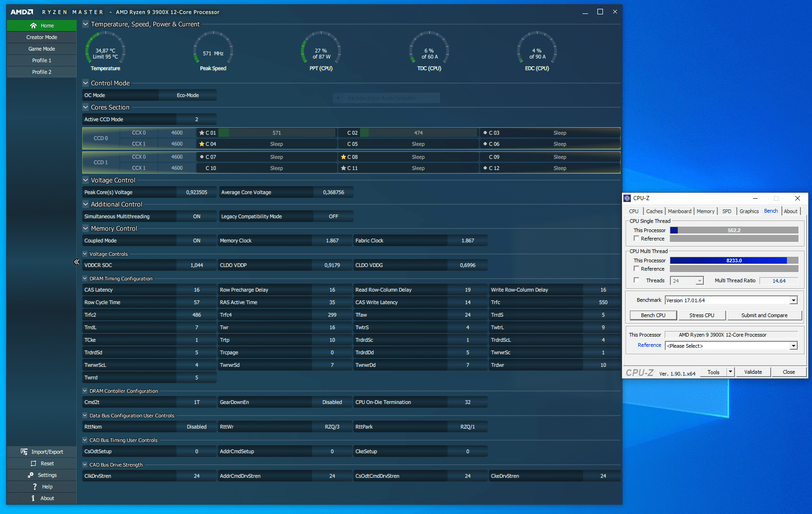812x514 pixels.
Task: Click the gold star icon beside core C 04
Action: [202, 144]
